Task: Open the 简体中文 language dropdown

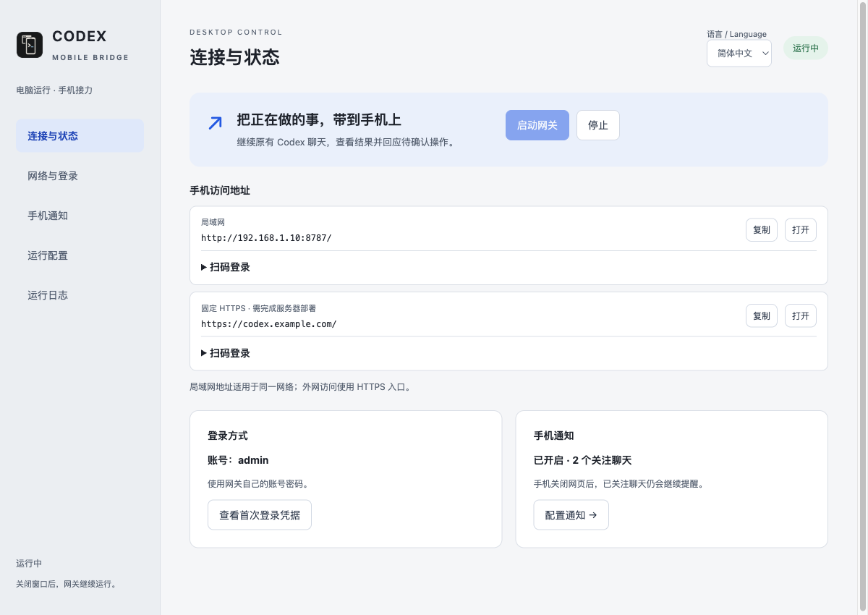Action: click(x=739, y=54)
